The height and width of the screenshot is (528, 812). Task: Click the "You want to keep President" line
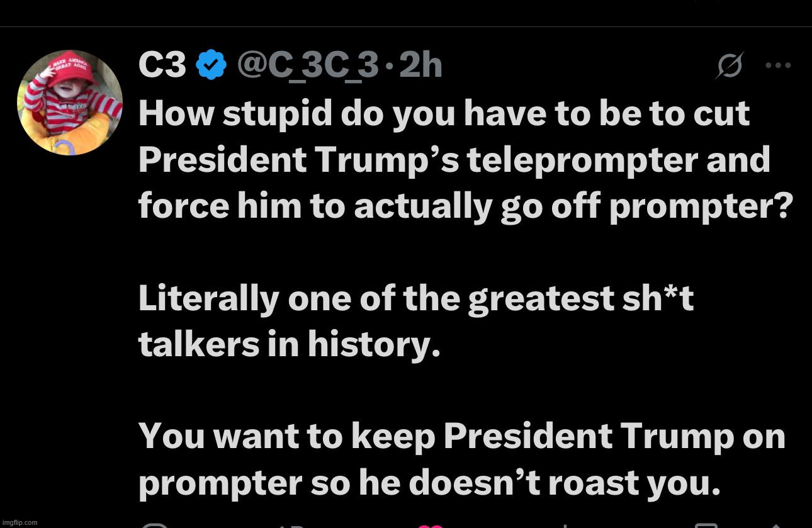[x=461, y=436]
